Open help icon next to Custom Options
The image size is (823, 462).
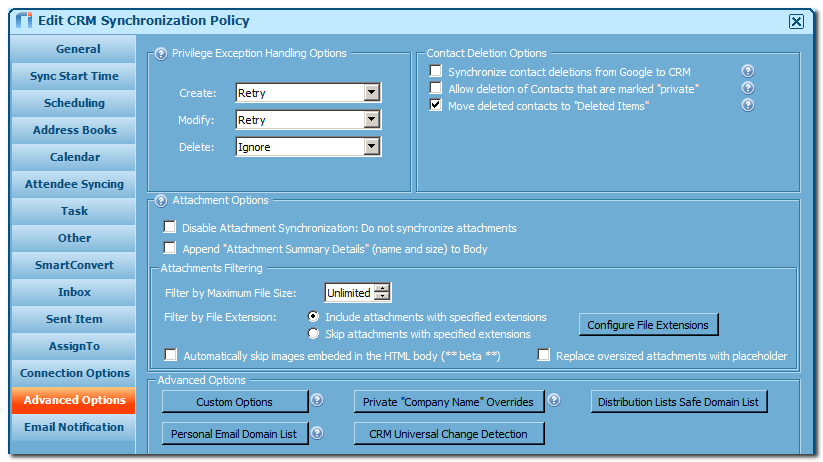(317, 400)
